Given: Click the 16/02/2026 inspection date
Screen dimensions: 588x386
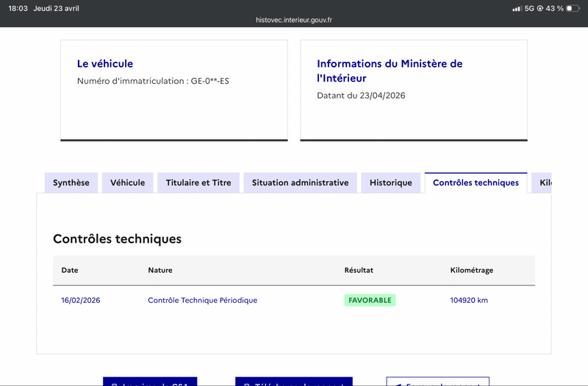Looking at the screenshot, I should click(x=81, y=301).
